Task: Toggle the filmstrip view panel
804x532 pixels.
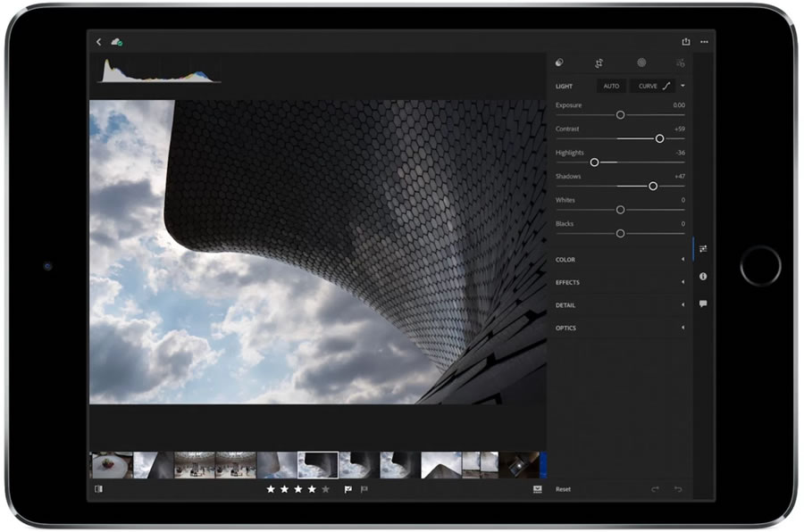Action: point(101,489)
